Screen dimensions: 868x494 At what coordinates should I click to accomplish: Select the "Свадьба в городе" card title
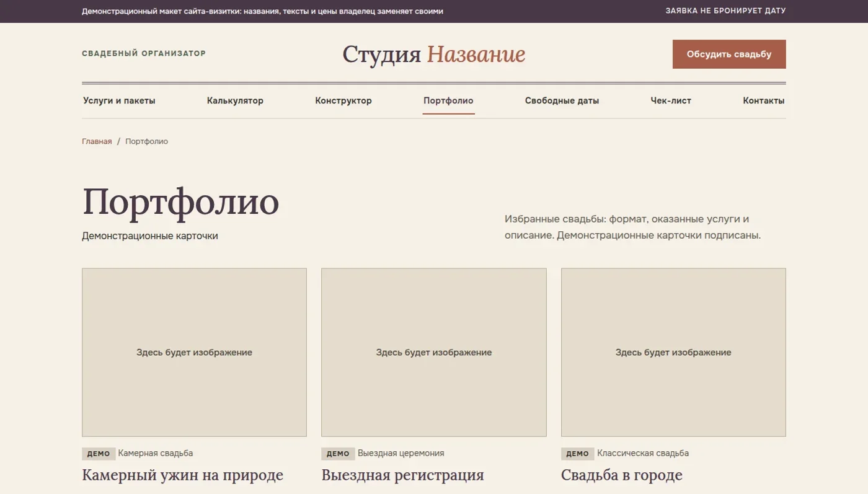pyautogui.click(x=622, y=475)
